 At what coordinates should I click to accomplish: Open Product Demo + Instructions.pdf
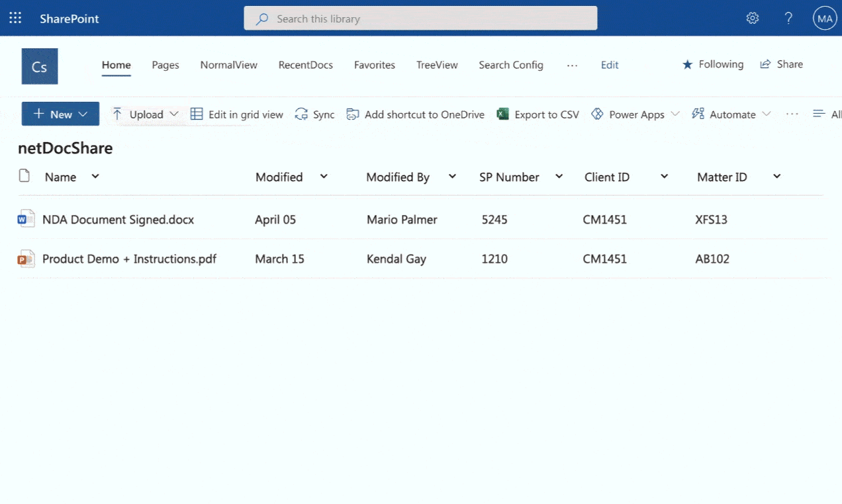[x=129, y=259]
